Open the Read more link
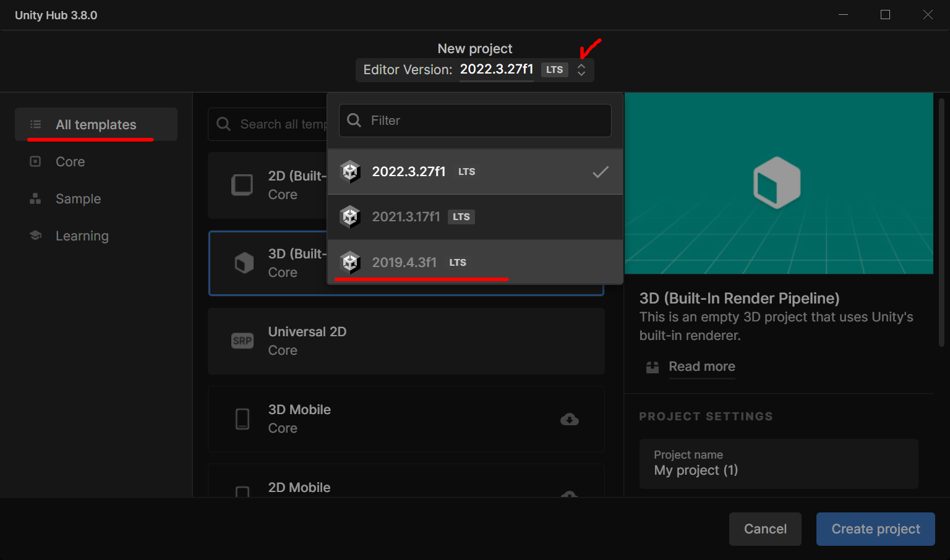The height and width of the screenshot is (560, 950). point(702,367)
